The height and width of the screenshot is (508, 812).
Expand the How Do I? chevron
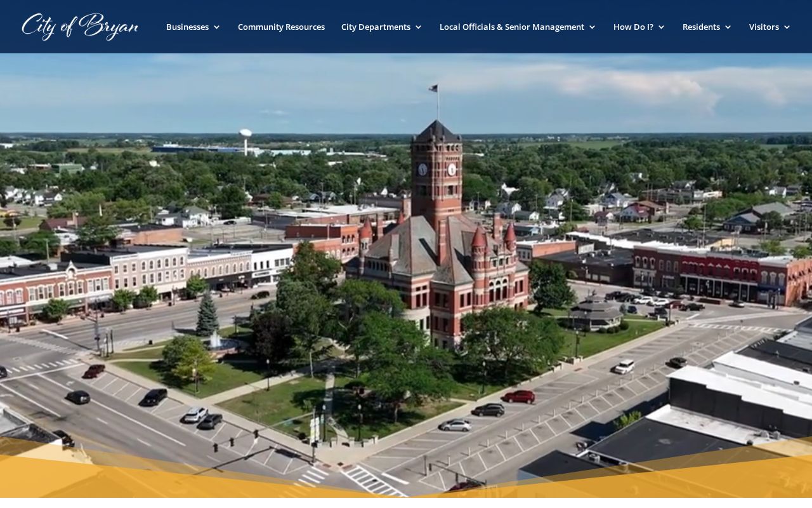pyautogui.click(x=661, y=27)
